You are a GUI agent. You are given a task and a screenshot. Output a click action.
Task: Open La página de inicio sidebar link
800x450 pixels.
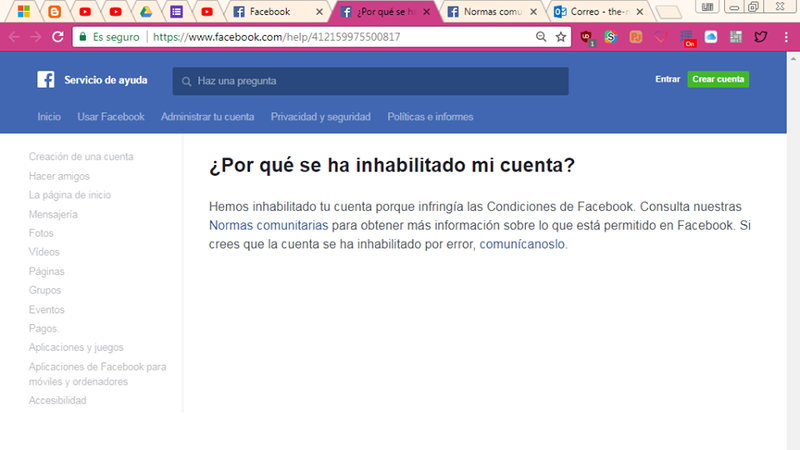point(70,195)
